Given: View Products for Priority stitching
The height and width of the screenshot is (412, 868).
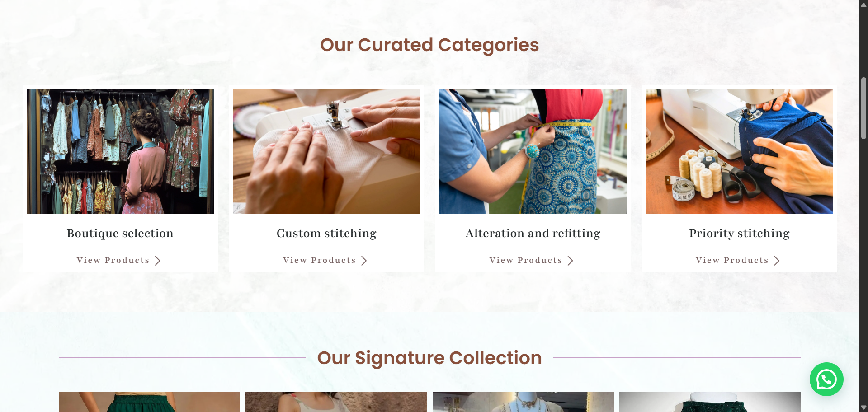Looking at the screenshot, I should 732,261.
